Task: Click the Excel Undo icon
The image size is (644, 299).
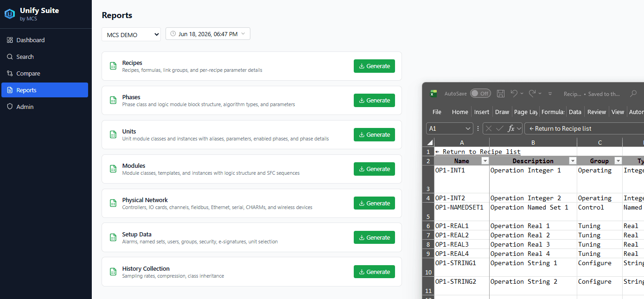Action: 514,93
